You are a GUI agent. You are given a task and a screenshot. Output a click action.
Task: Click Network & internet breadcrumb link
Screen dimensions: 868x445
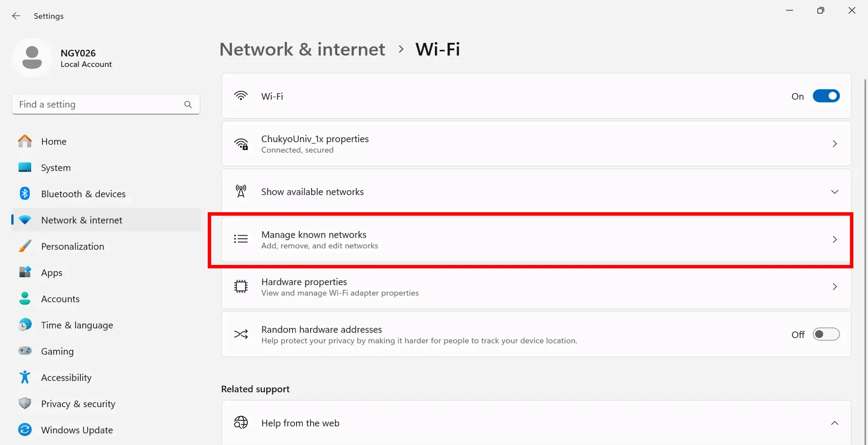click(x=302, y=49)
